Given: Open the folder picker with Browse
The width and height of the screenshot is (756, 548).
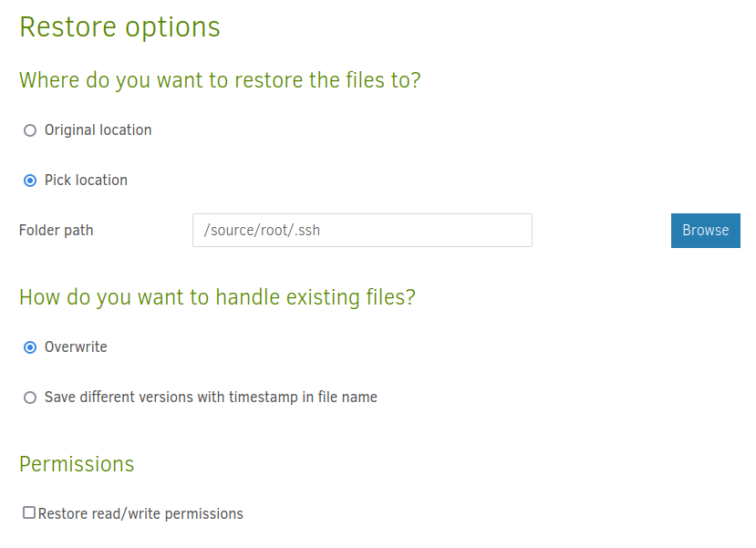Looking at the screenshot, I should point(705,231).
